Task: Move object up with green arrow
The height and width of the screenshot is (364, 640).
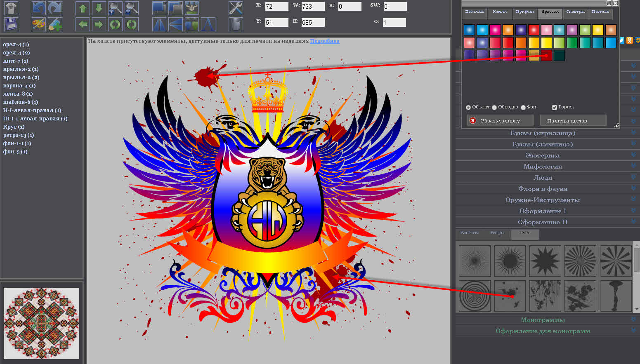Action: [83, 8]
